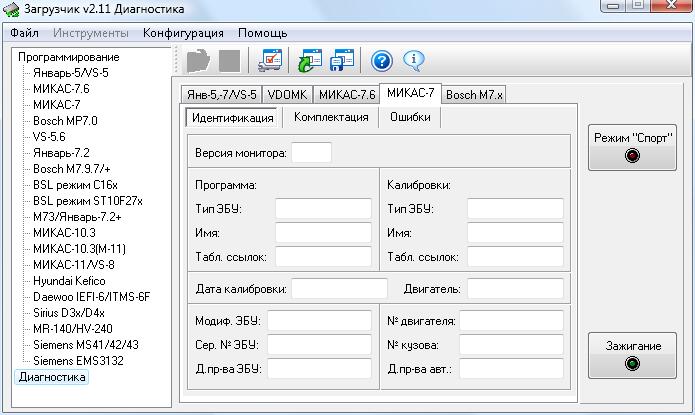
Task: Select the Идентификация sub-tab
Action: pyautogui.click(x=232, y=118)
